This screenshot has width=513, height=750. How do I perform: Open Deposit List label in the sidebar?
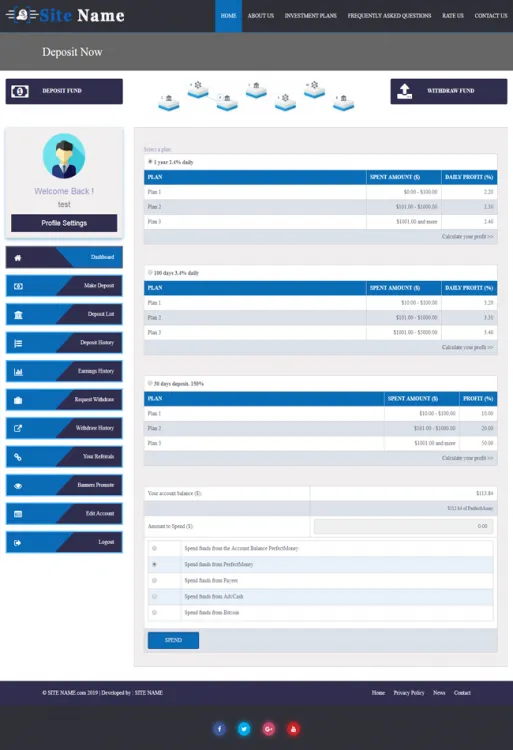click(101, 314)
